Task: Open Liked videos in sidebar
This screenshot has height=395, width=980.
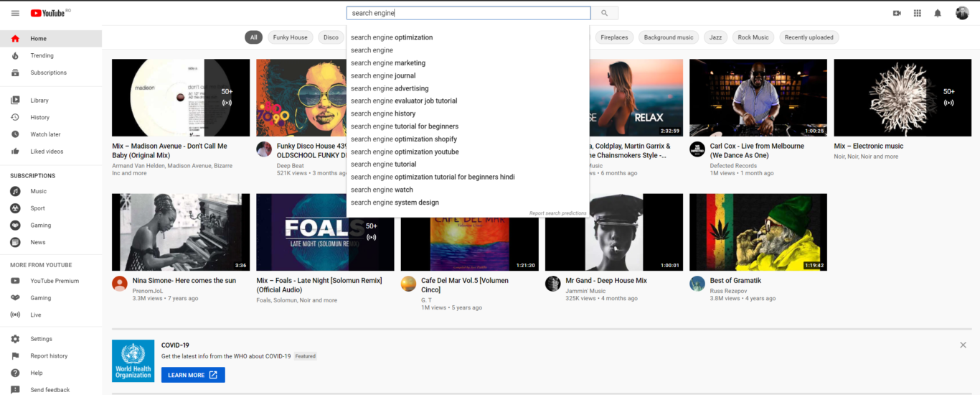Action: [x=51, y=152]
